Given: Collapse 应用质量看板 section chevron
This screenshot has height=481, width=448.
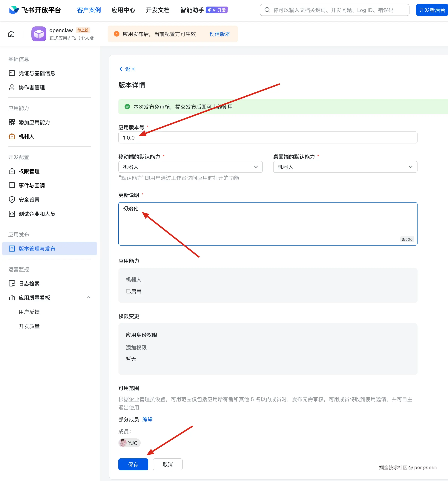Looking at the screenshot, I should [x=89, y=298].
